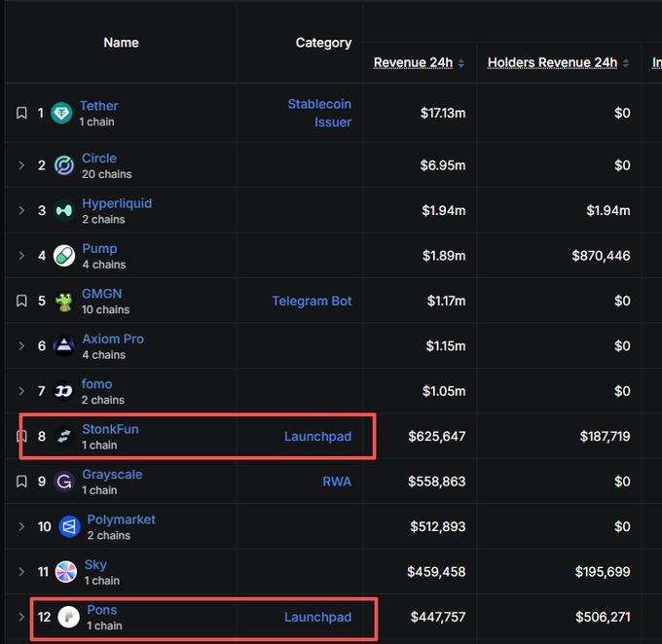Screen dimensions: 662x644
Task: Click the Axiom Pro logo icon
Action: point(64,346)
